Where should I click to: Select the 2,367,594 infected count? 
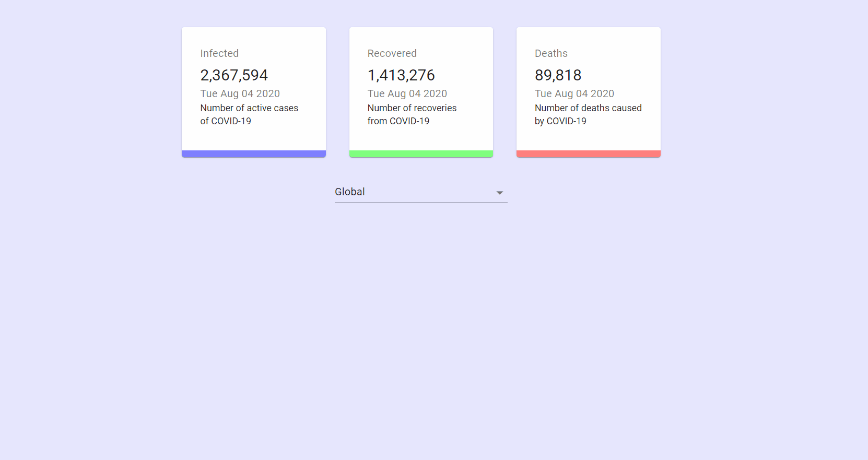click(x=234, y=75)
